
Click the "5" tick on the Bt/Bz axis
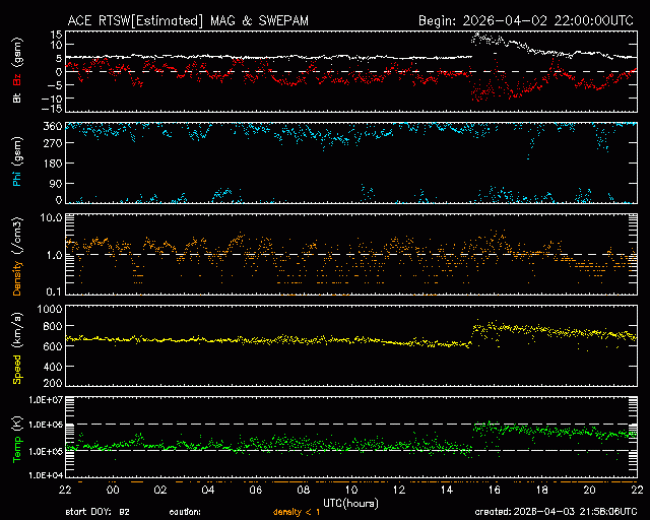pos(59,58)
